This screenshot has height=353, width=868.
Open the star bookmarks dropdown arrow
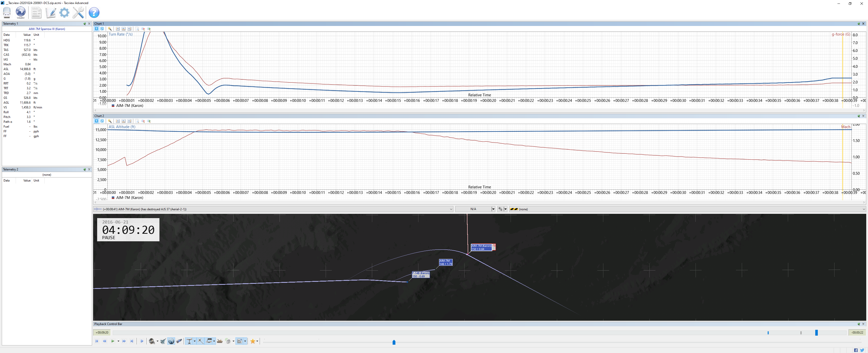(257, 341)
